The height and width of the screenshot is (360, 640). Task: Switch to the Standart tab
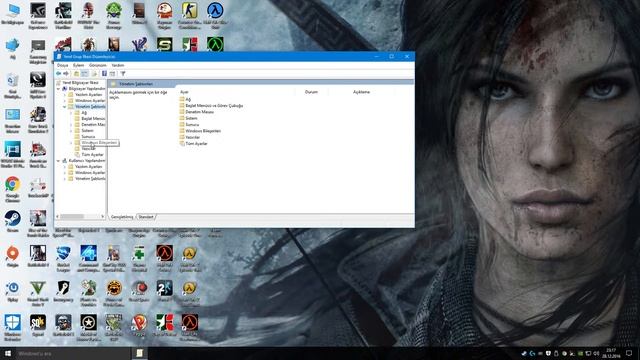click(x=146, y=217)
